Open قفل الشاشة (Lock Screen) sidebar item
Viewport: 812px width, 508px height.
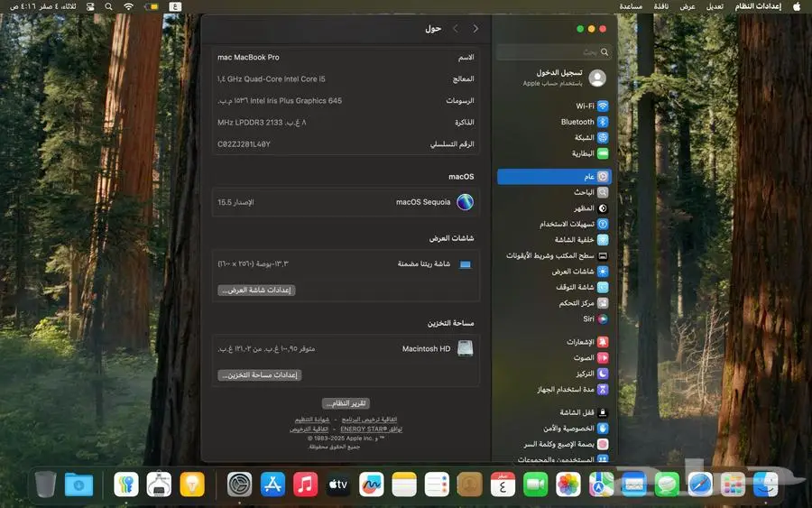pos(554,412)
